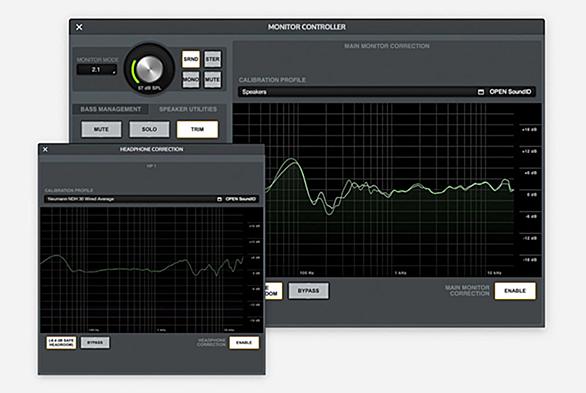This screenshot has width=586, height=393.
Task: Solo the bass management channel
Action: (149, 129)
